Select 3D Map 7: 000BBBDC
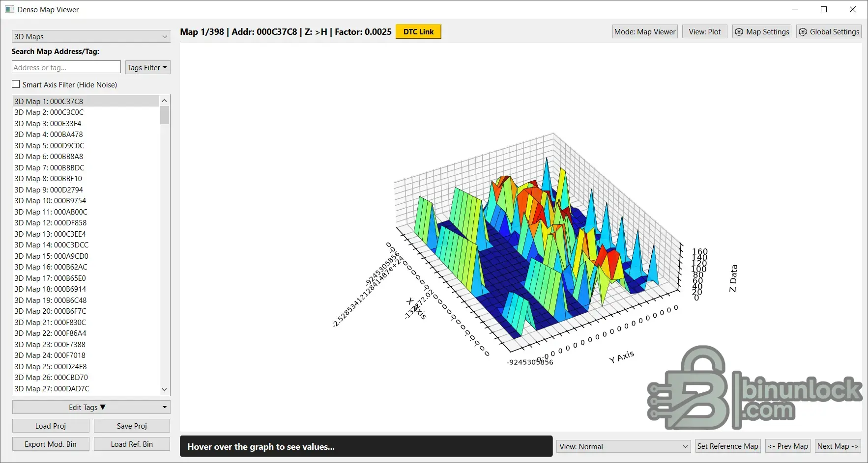 point(86,167)
